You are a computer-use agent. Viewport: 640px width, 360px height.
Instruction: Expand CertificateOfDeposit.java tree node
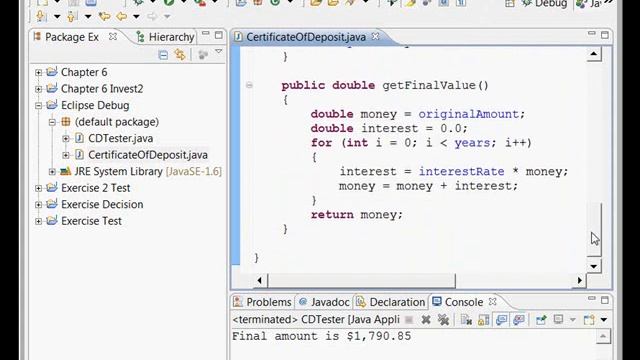(x=66, y=155)
